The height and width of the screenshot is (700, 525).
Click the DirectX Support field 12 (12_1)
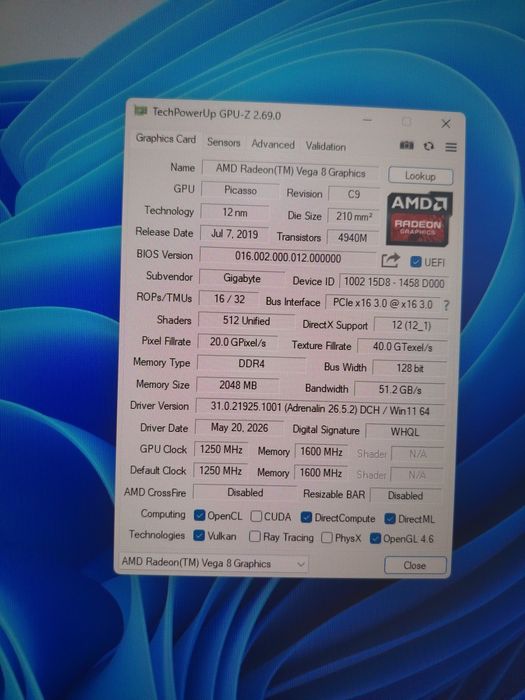click(411, 325)
